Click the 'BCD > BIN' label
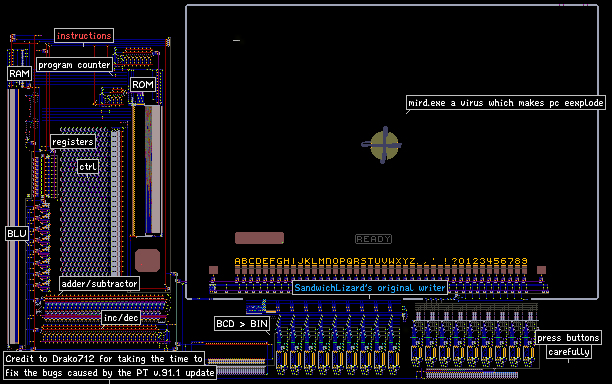Viewport: 612px width, 384px height. pyautogui.click(x=242, y=324)
